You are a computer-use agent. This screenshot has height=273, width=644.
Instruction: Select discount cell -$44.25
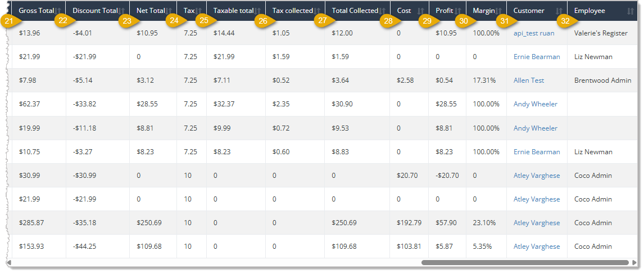84,247
